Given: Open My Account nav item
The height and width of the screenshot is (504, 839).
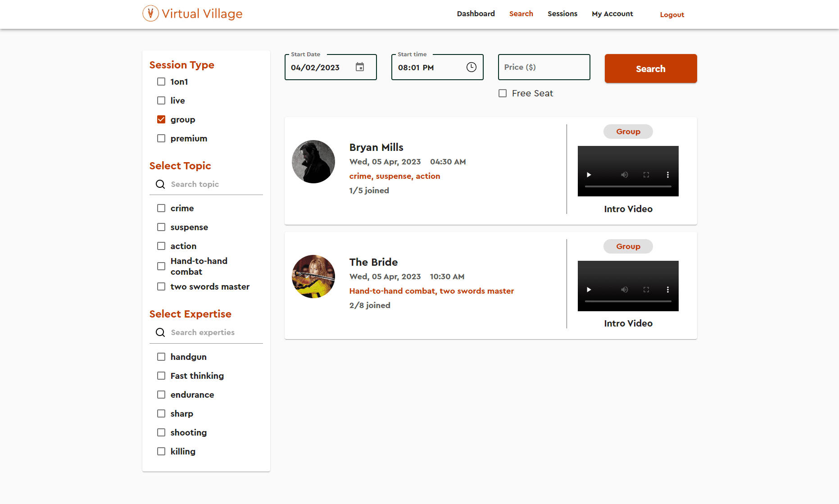Looking at the screenshot, I should tap(612, 14).
